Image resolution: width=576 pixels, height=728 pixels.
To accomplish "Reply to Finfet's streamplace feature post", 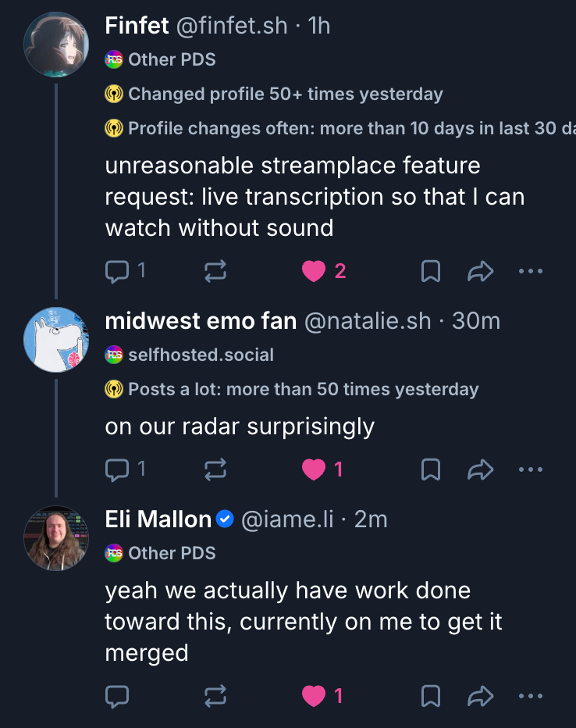I will (x=117, y=271).
